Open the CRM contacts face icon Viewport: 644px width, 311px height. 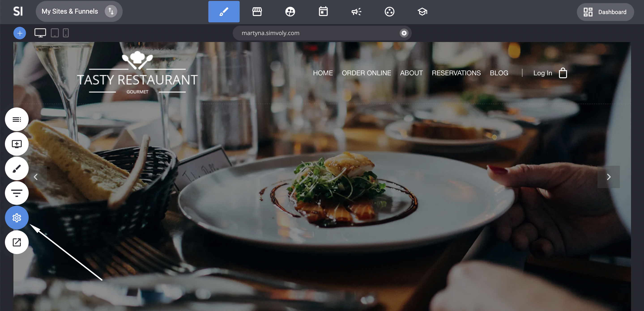(290, 11)
